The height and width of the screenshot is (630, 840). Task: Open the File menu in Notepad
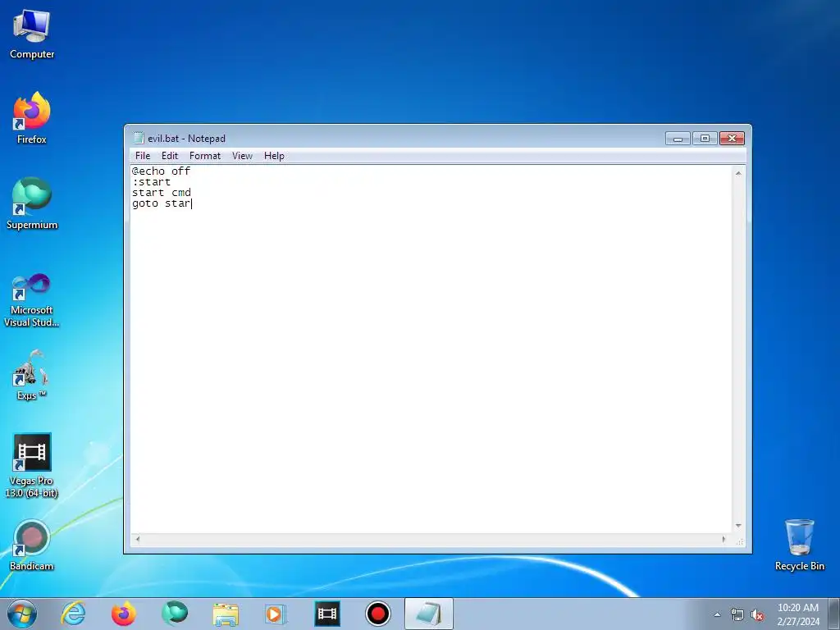tap(143, 156)
